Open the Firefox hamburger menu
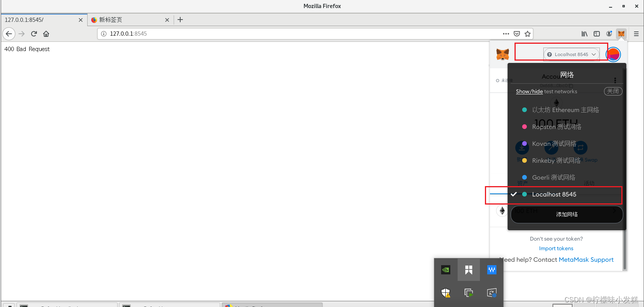644x307 pixels. tap(636, 34)
